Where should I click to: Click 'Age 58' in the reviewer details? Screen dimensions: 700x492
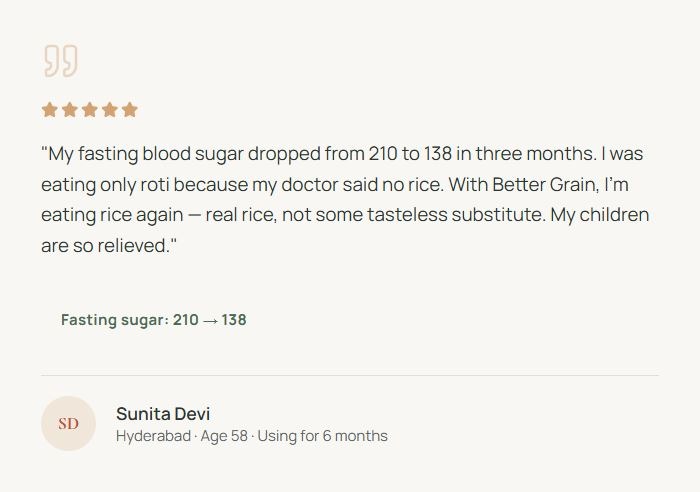coord(224,436)
